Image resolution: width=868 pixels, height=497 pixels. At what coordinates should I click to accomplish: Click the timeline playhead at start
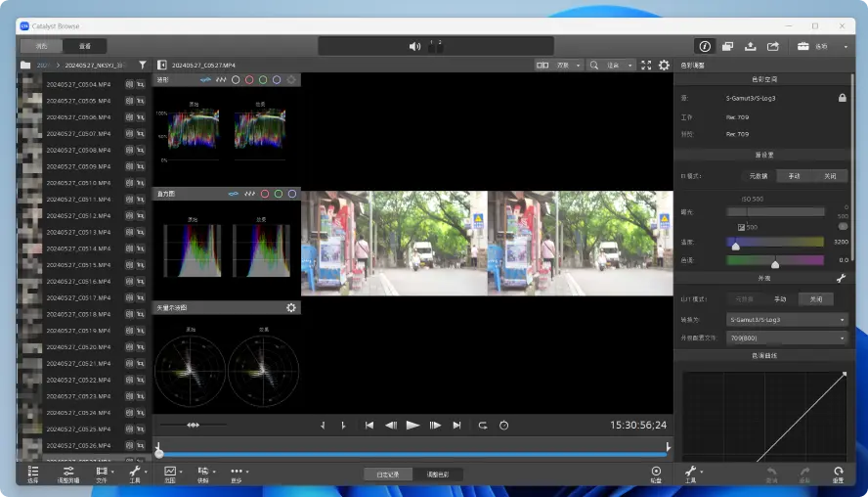click(159, 453)
